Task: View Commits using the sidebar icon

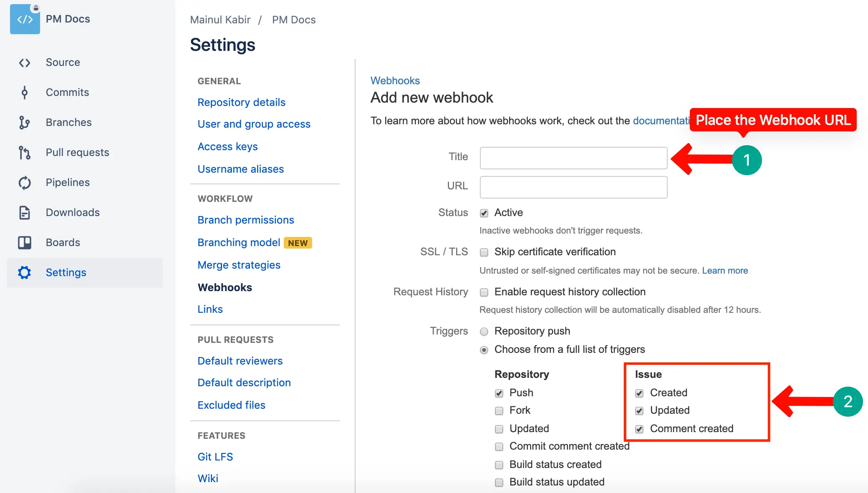Action: [25, 92]
